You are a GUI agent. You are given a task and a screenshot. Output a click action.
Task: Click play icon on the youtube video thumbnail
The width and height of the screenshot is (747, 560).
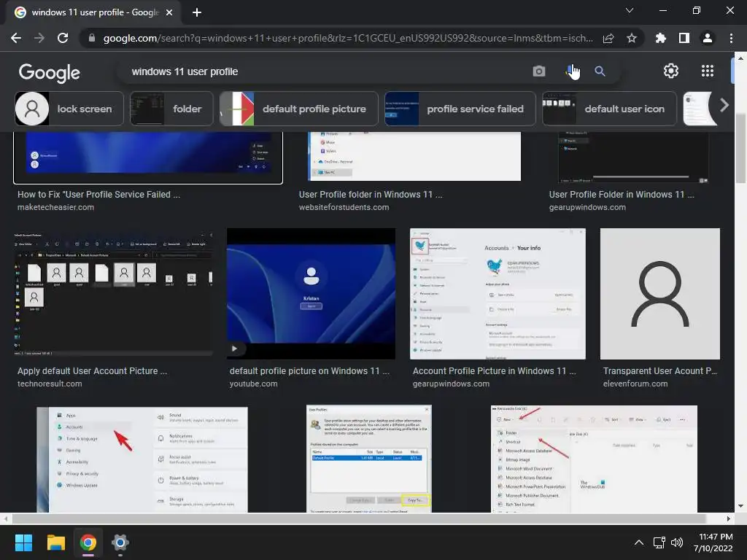(234, 349)
